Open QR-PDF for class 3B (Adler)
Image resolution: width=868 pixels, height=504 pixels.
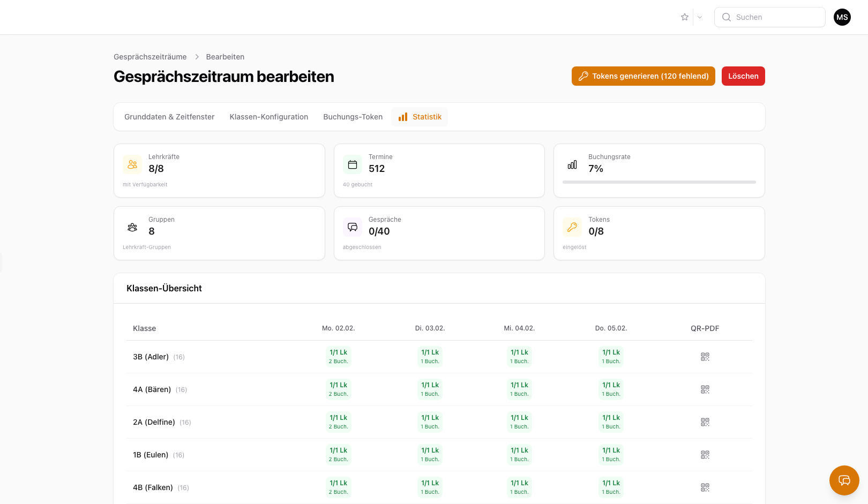[705, 357]
